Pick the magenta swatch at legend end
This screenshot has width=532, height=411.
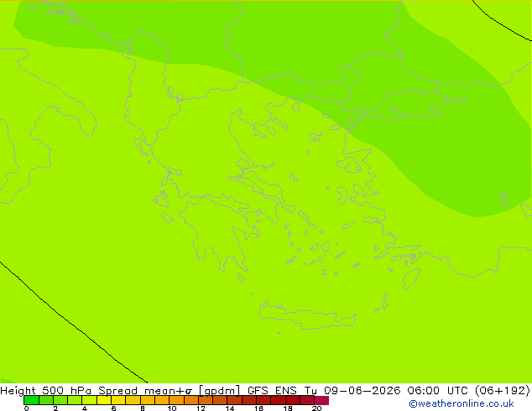click(321, 400)
